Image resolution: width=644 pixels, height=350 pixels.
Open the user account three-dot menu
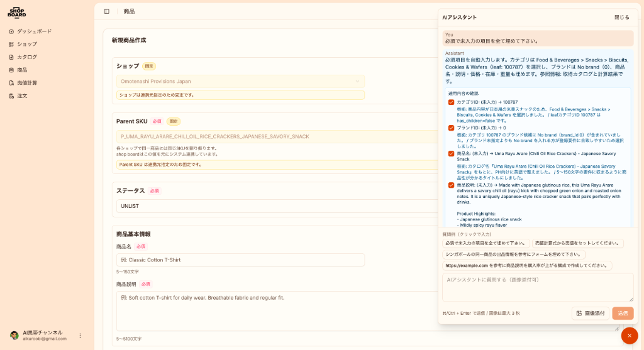80,336
